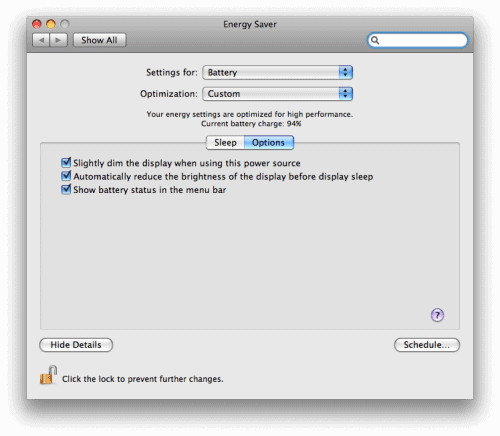This screenshot has width=500, height=436.
Task: Minimize the window with the yellow button
Action: 51,24
